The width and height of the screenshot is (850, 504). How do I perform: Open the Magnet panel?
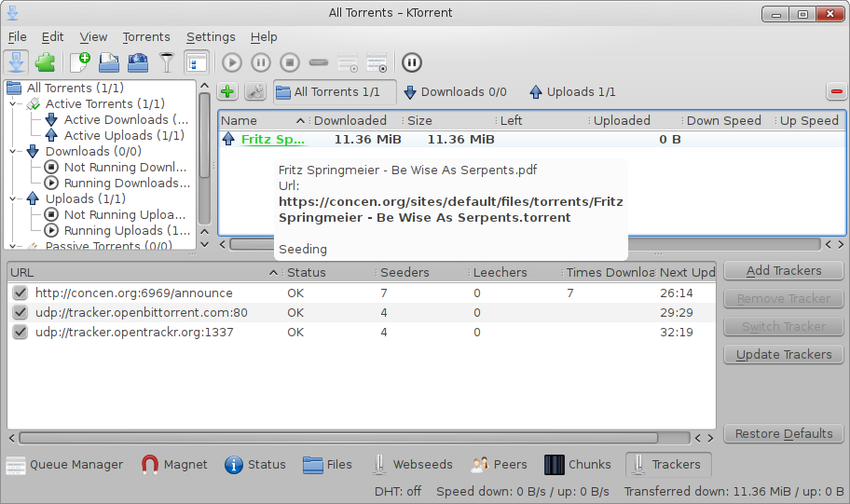[x=174, y=465]
